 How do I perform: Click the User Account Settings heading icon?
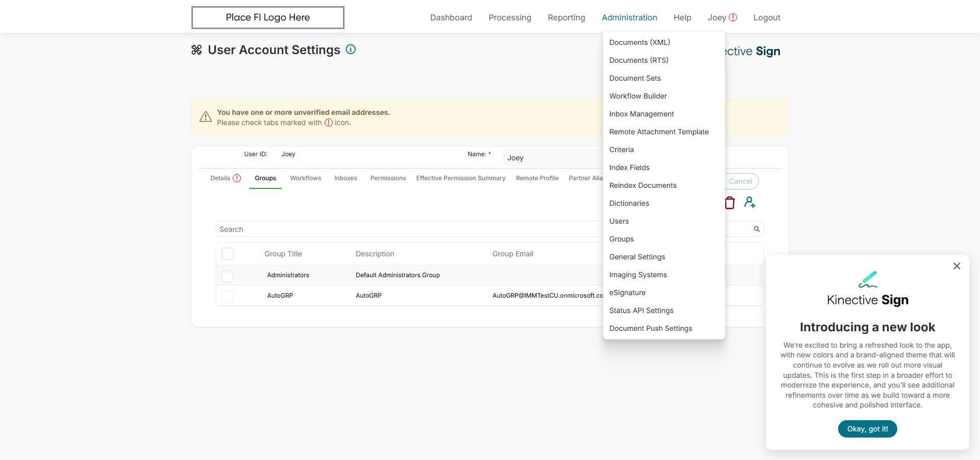197,50
